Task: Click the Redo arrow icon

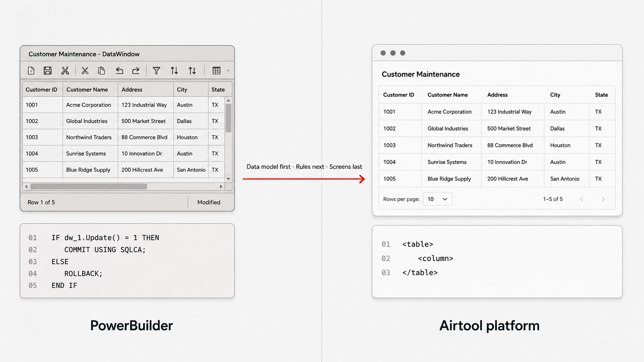Action: pyautogui.click(x=136, y=70)
